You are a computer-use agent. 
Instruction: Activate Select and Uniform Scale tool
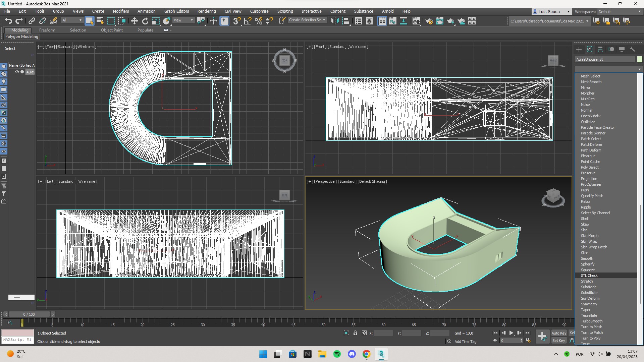coord(156,21)
